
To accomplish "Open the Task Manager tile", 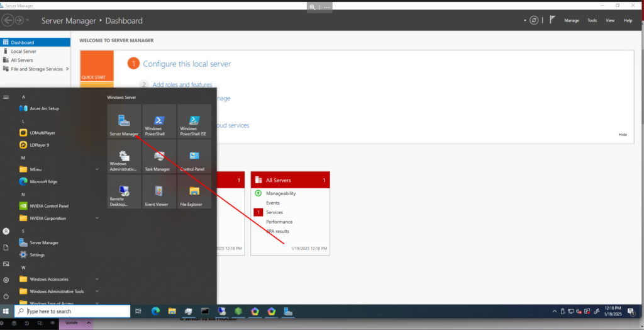I will (x=159, y=157).
